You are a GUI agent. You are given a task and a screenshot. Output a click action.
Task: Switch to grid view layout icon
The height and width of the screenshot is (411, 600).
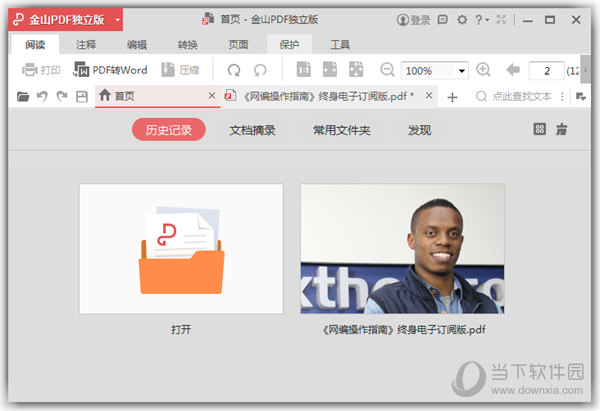(539, 130)
